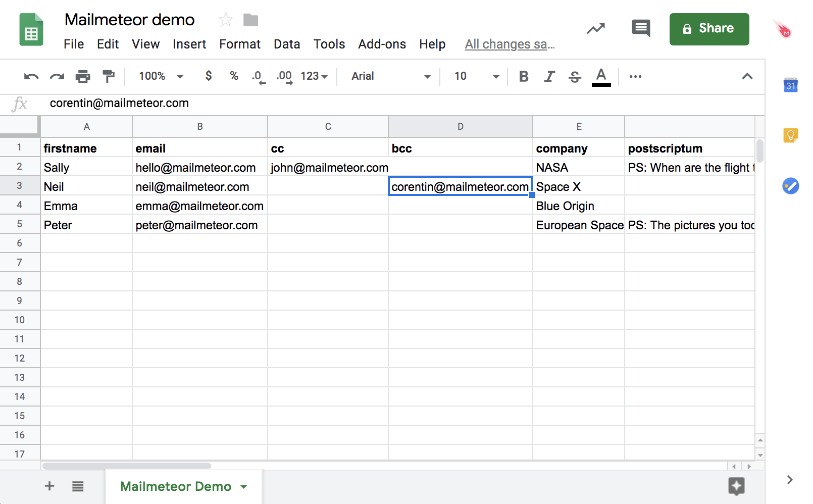Select row 3 header
The image size is (813, 504).
[x=20, y=186]
